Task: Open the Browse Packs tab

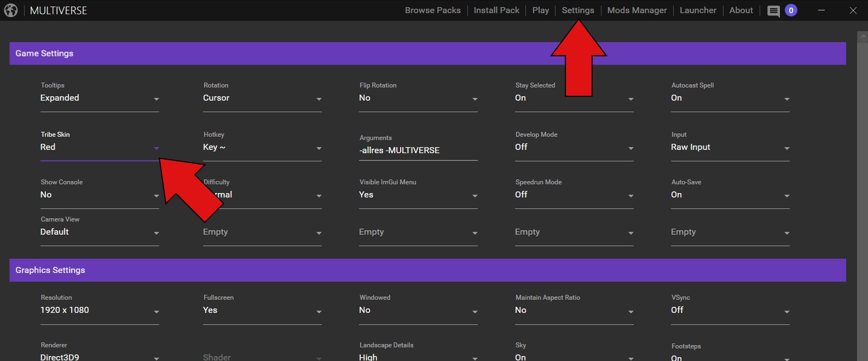Action: pyautogui.click(x=432, y=10)
